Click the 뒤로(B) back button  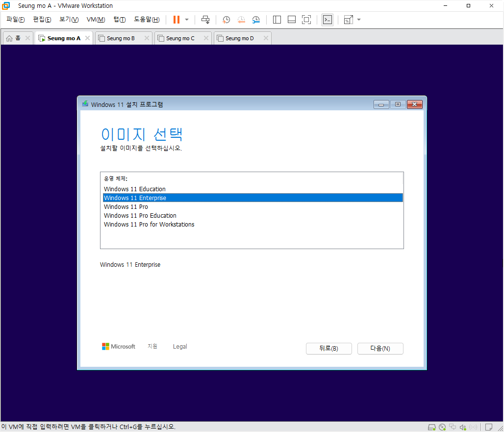tap(329, 349)
